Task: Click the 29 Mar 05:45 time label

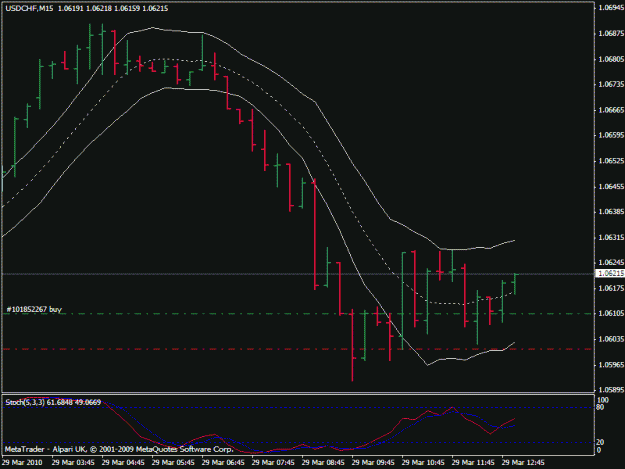Action: click(x=173, y=463)
